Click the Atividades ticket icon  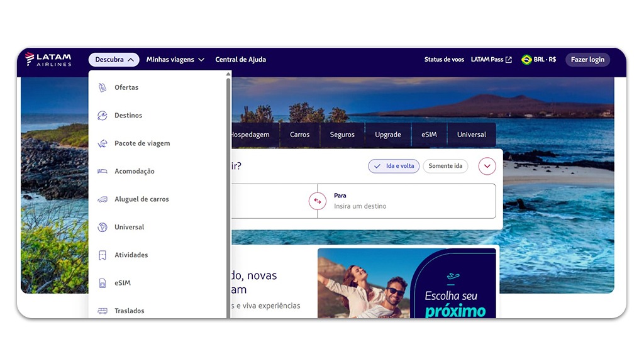[x=103, y=255]
